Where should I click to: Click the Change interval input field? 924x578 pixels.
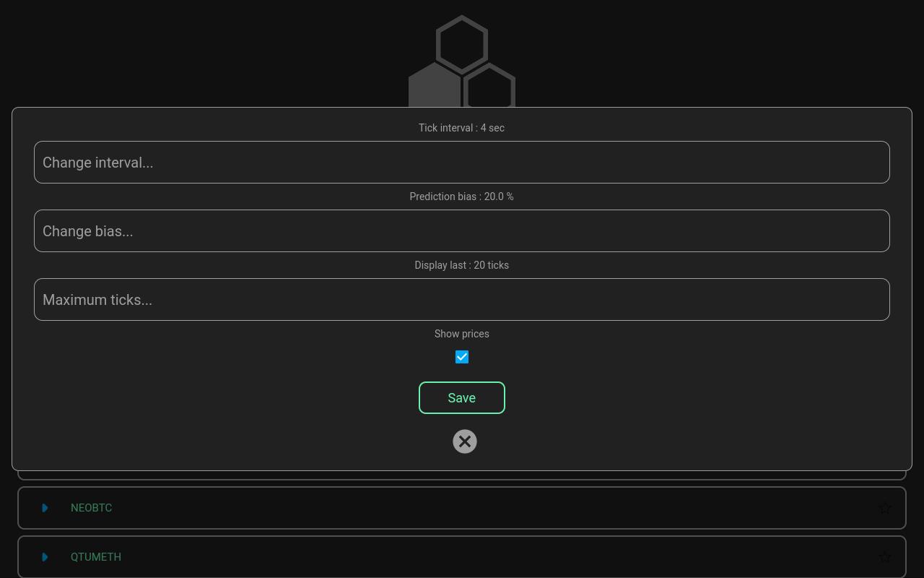(462, 162)
